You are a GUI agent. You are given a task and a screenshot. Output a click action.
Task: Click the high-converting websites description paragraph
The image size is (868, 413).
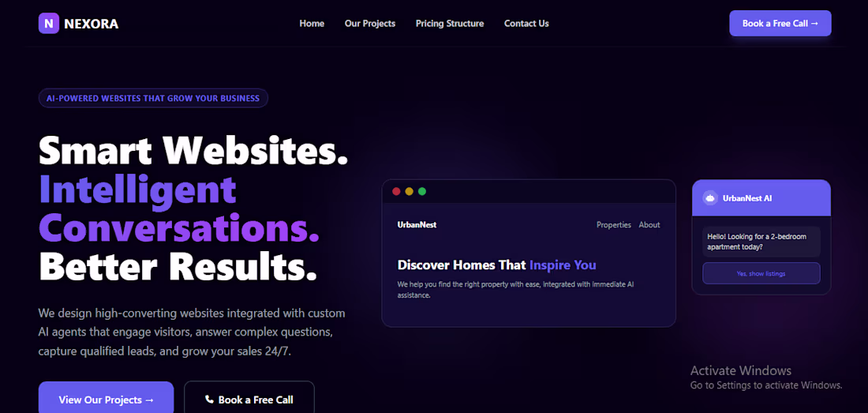coord(192,332)
